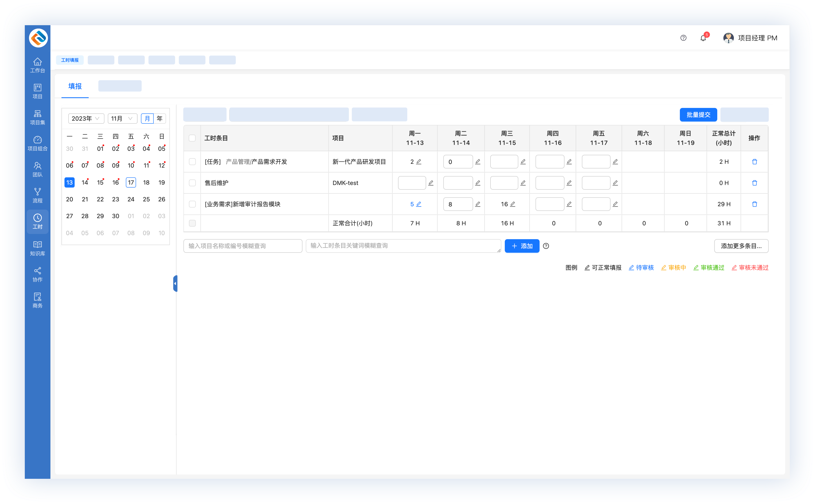Delete the 售后维护 timesheet row

(x=754, y=183)
